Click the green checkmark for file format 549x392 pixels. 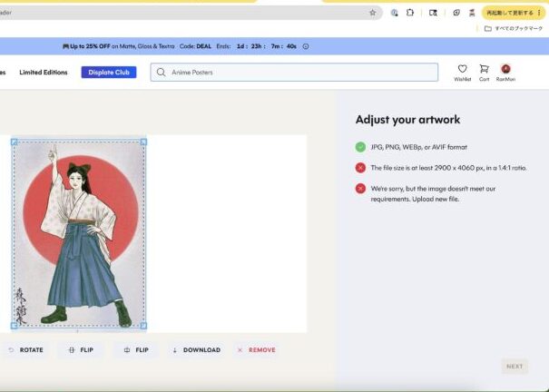point(360,147)
